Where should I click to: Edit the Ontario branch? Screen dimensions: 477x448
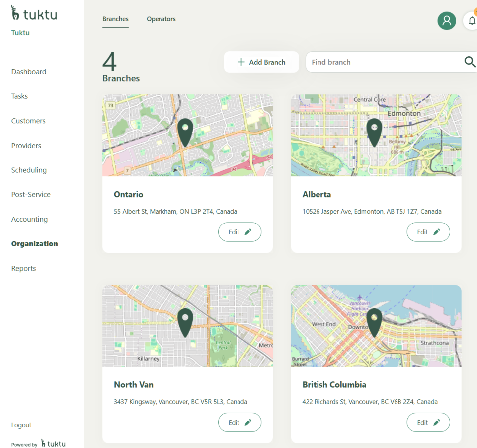point(239,232)
